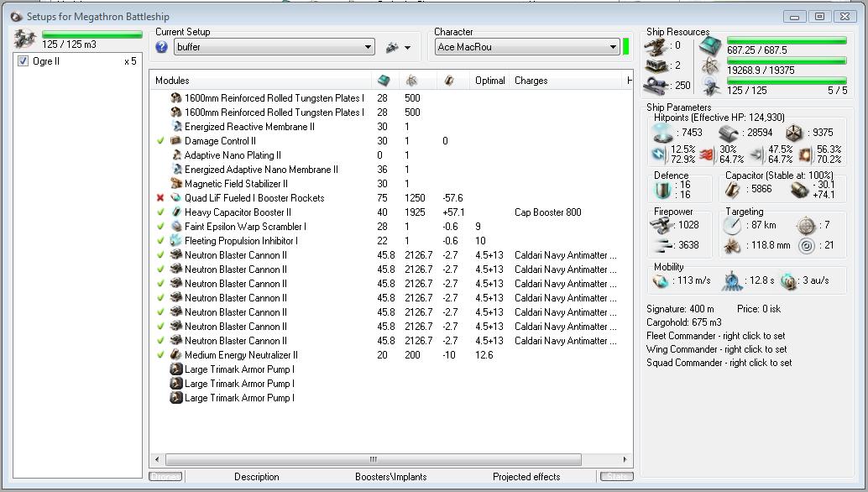
Task: Click the drone bay icon at top left
Action: click(25, 39)
